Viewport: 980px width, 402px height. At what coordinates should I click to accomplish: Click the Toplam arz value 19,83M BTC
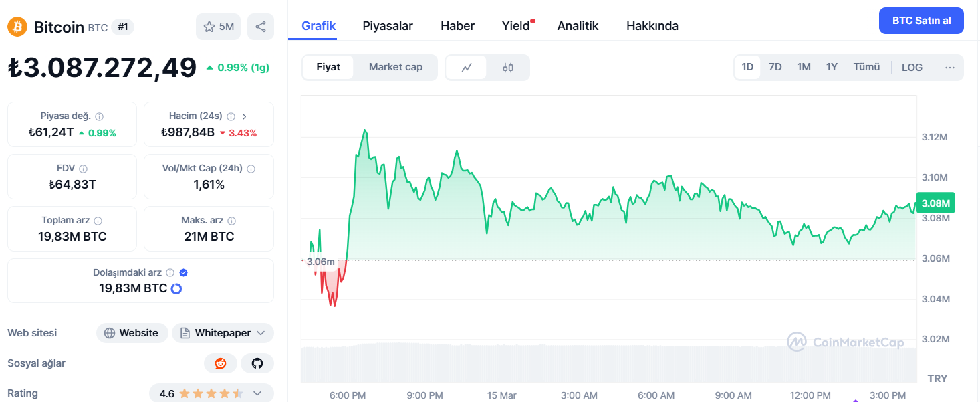tap(72, 237)
